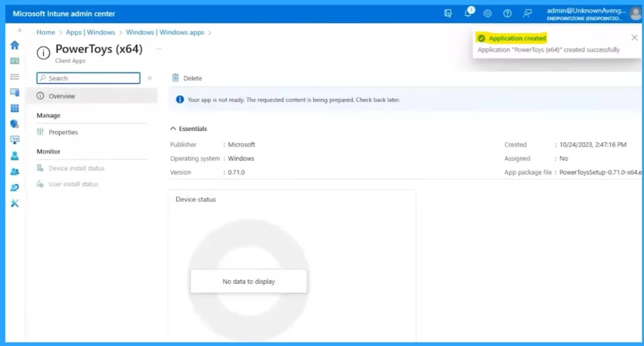Click 'No data to display' box

248,281
